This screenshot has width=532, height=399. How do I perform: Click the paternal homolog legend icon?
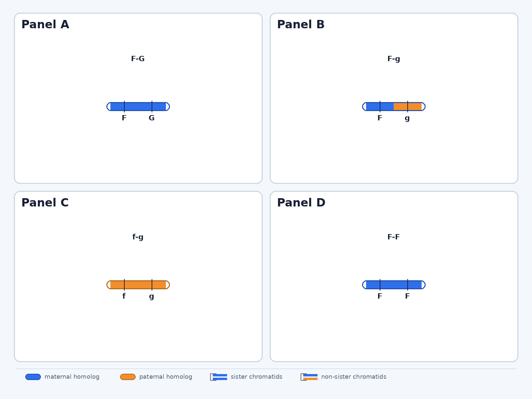[128, 377]
